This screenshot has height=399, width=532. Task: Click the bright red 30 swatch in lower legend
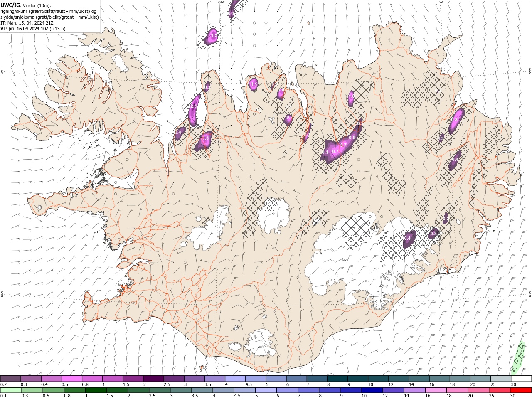521,390
